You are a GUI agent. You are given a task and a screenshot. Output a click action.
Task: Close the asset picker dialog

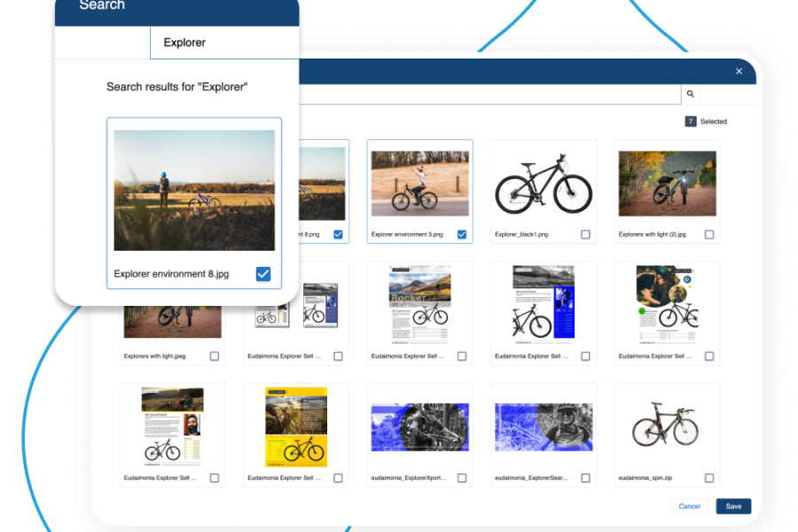pos(739,72)
